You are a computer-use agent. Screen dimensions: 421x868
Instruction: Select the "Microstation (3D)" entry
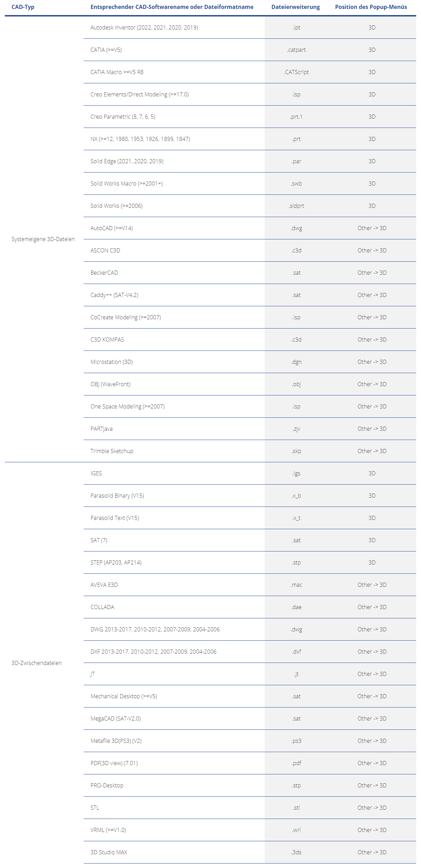111,362
